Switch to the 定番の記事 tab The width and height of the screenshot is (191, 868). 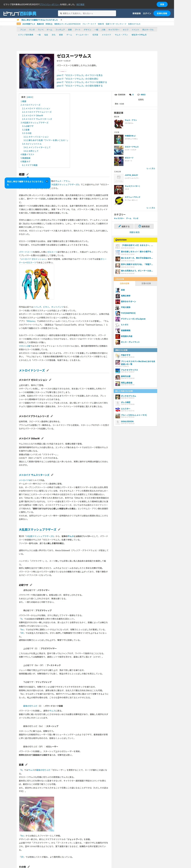(146, 283)
